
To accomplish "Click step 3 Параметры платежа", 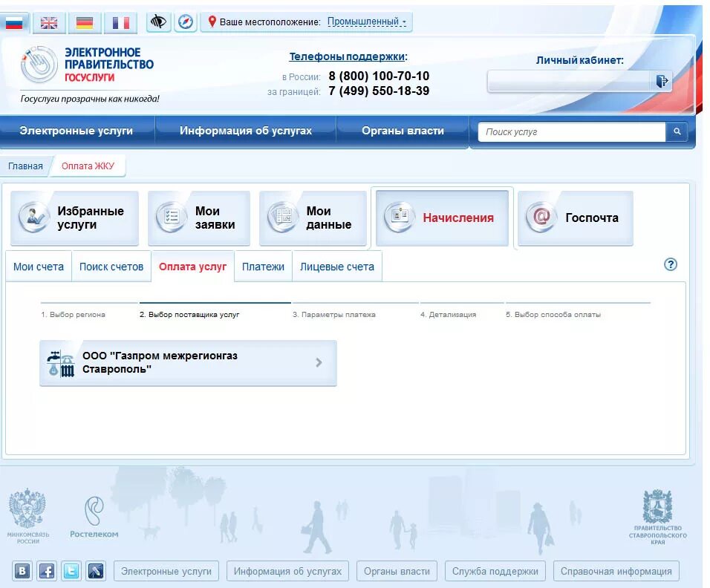I will tap(333, 315).
